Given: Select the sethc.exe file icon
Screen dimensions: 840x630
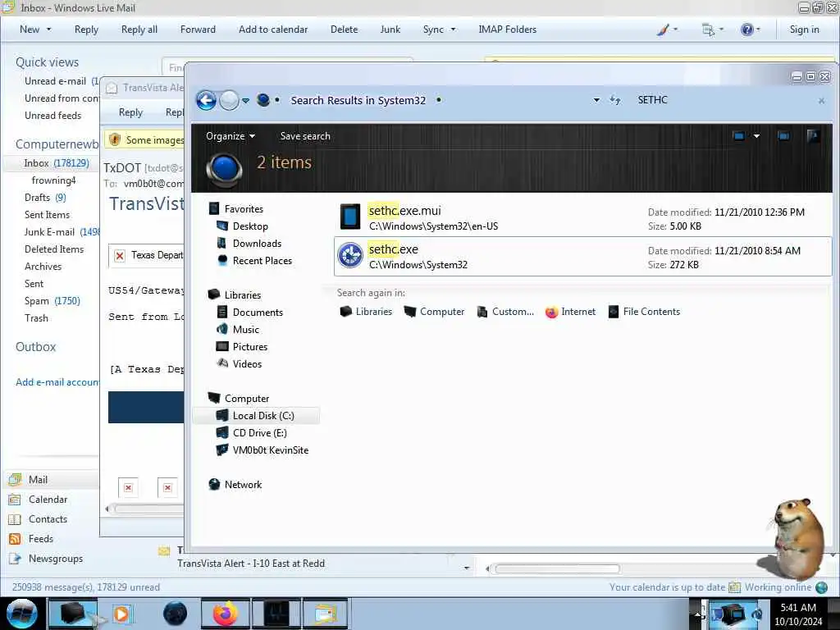Looking at the screenshot, I should click(x=350, y=256).
